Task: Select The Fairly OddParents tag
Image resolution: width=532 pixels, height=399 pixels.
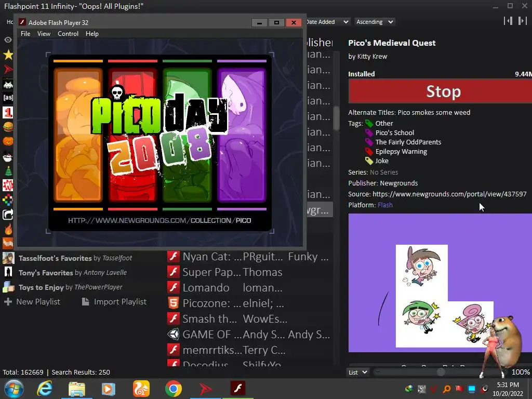Action: (x=408, y=142)
